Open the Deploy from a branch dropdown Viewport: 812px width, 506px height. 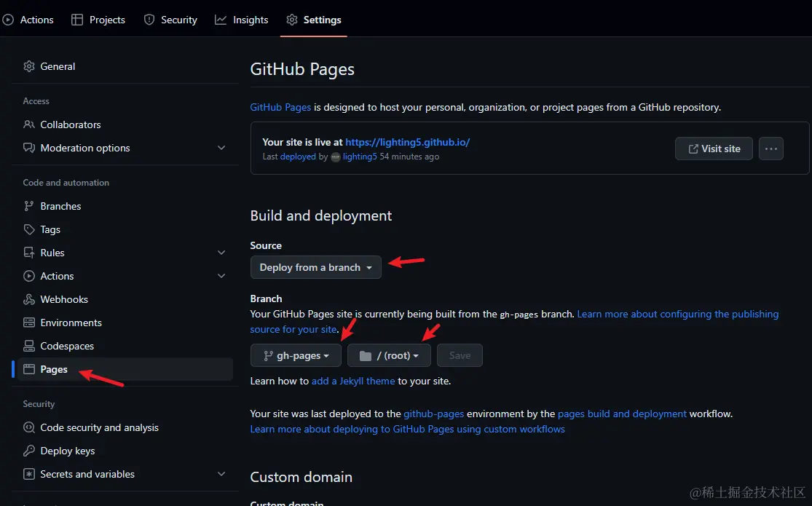(x=316, y=267)
